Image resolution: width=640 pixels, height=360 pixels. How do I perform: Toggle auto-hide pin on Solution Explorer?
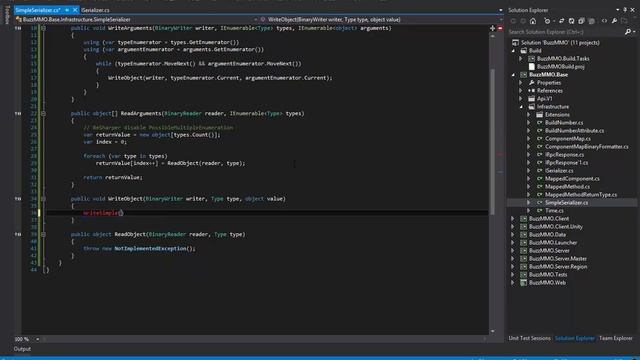(625, 10)
